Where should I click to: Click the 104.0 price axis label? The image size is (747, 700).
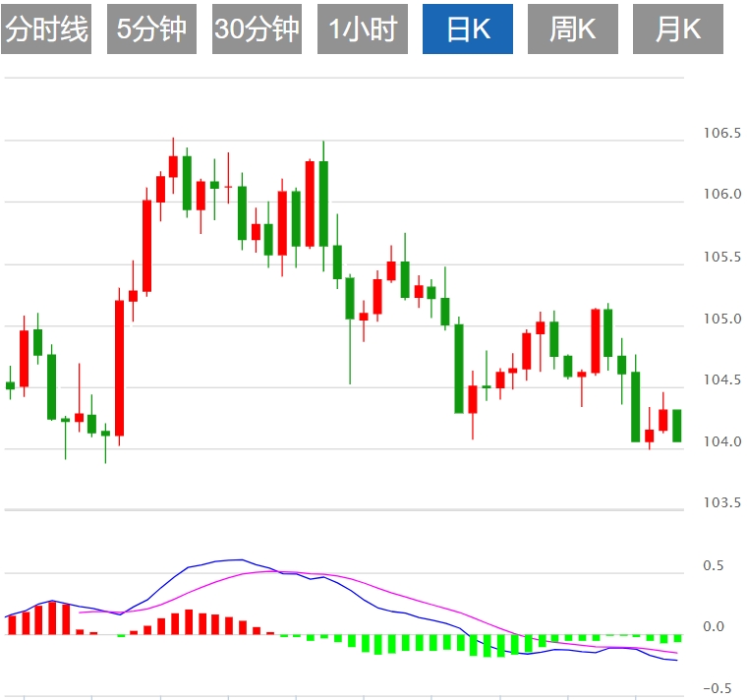pyautogui.click(x=722, y=441)
